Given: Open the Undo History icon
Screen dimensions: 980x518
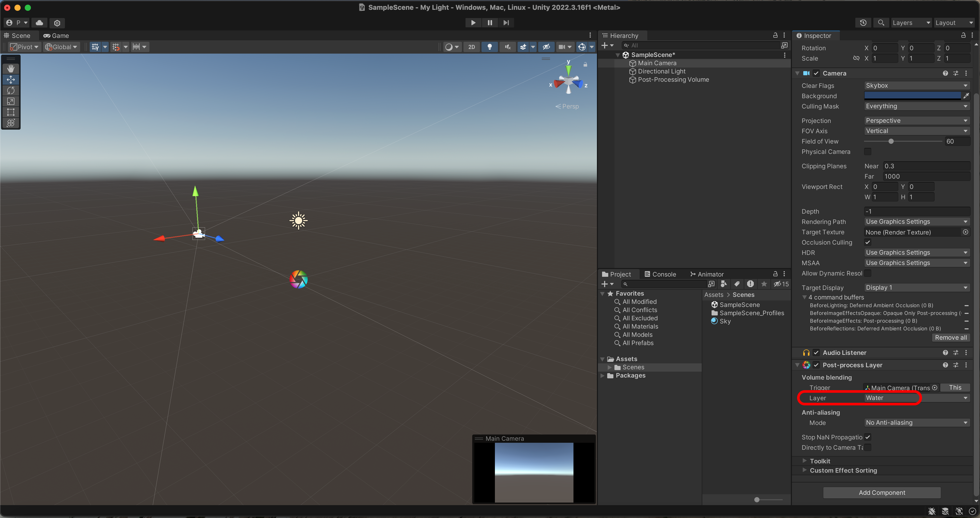Looking at the screenshot, I should coord(863,23).
